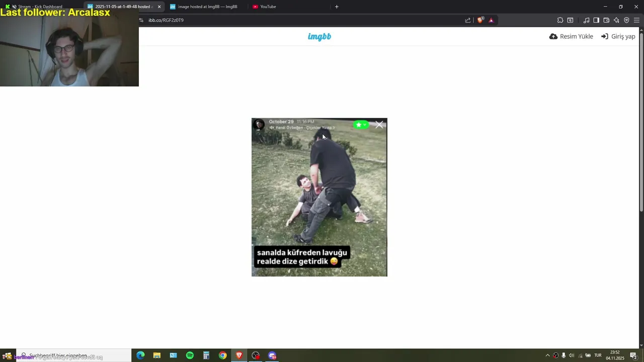The height and width of the screenshot is (362, 644).
Task: Click the Windows Start button
Action: 7,355
